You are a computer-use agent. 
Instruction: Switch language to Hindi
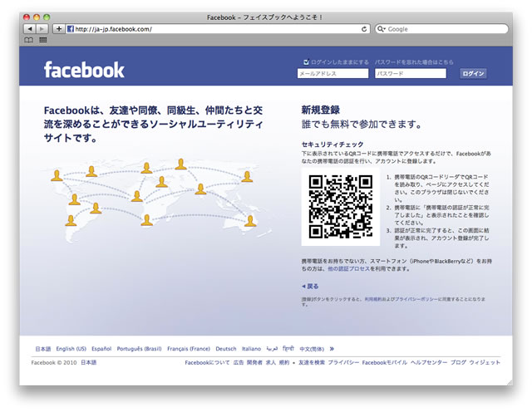288,348
